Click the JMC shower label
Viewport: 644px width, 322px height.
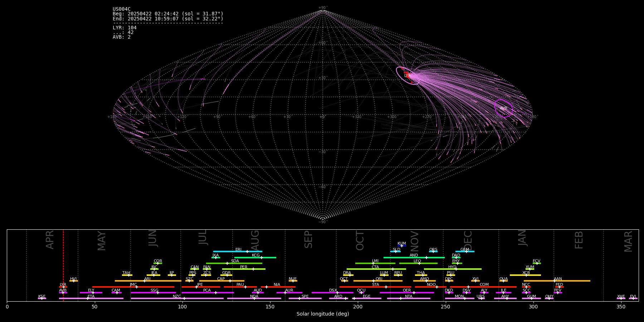[x=133, y=285]
